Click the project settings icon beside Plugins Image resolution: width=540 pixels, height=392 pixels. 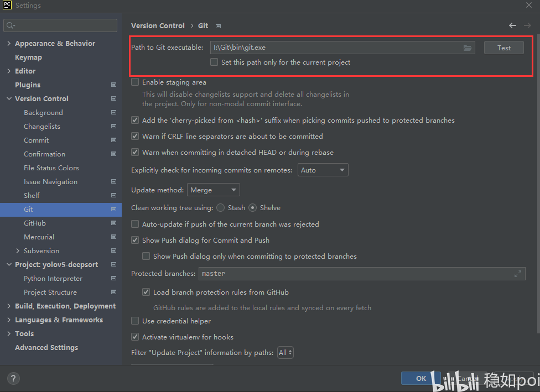tap(113, 85)
